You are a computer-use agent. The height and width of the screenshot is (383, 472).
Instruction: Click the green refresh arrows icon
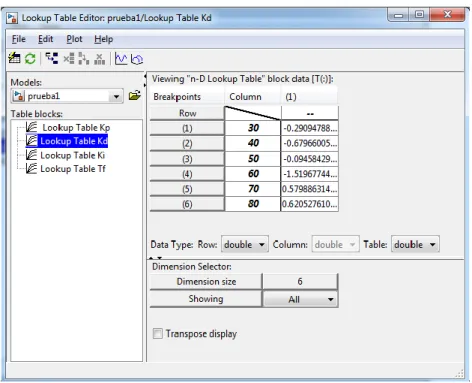coord(30,59)
